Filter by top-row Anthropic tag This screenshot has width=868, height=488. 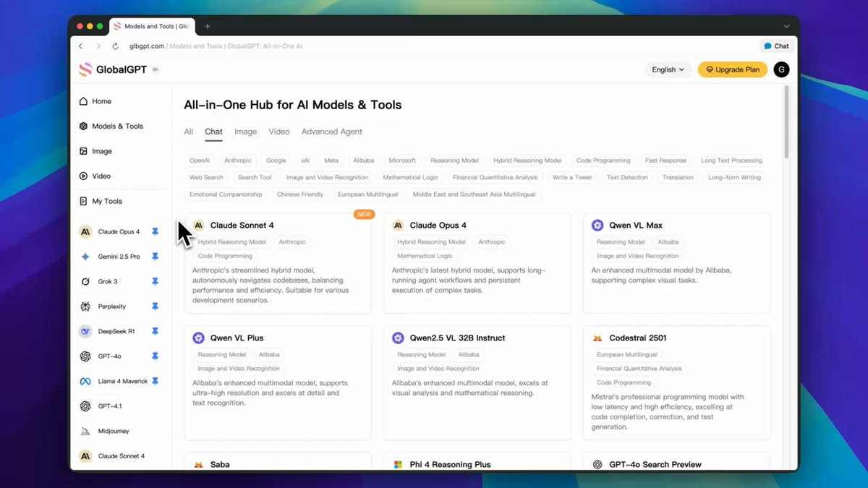(x=238, y=160)
